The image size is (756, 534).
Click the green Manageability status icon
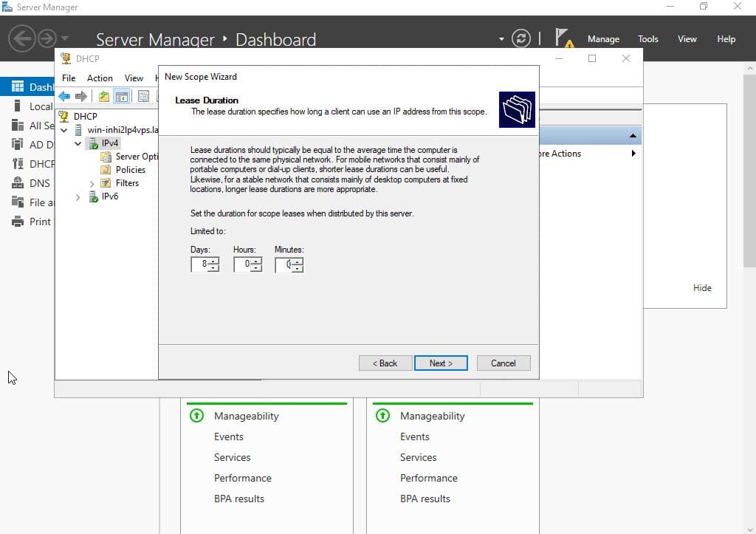(197, 416)
